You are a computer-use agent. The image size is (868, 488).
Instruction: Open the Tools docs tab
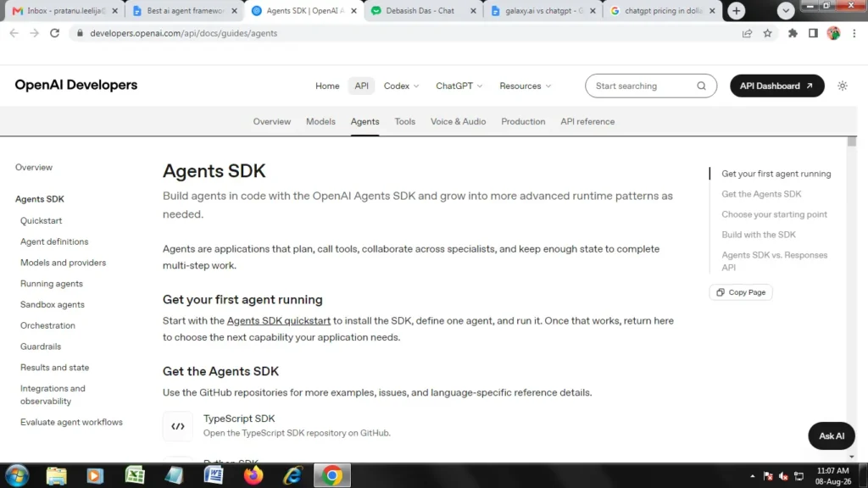pos(404,122)
